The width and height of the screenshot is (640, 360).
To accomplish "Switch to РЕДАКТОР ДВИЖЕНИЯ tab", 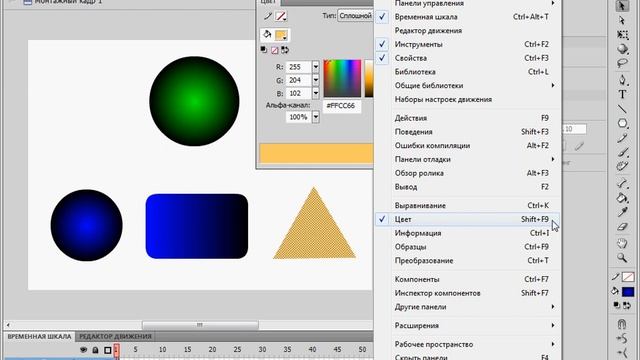I will [x=116, y=337].
